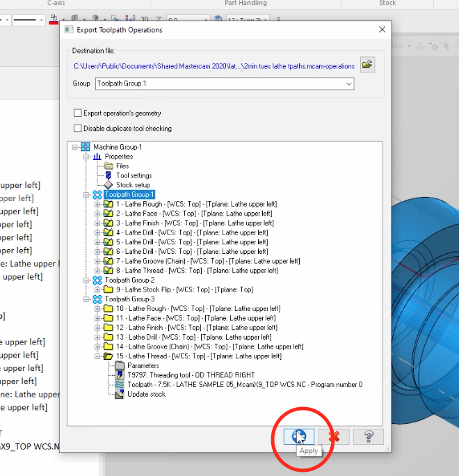Image resolution: width=459 pixels, height=476 pixels.
Task: Toggle checked folder icon of 8 - Lathe Thread
Action: point(108,271)
